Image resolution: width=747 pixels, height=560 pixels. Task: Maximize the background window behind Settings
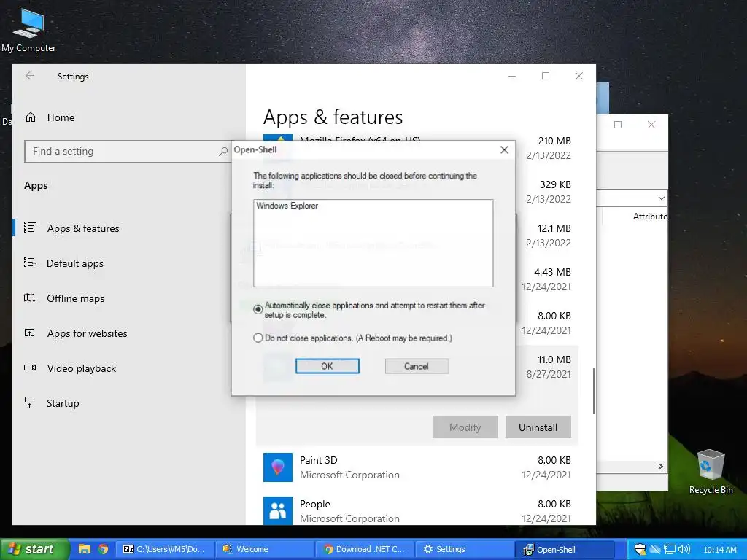coord(618,125)
